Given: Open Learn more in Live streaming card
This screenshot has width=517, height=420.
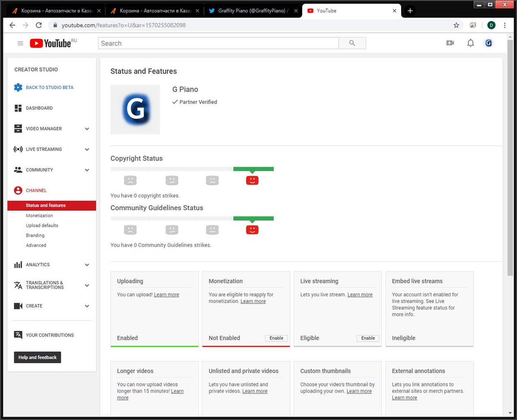Looking at the screenshot, I should 360,295.
